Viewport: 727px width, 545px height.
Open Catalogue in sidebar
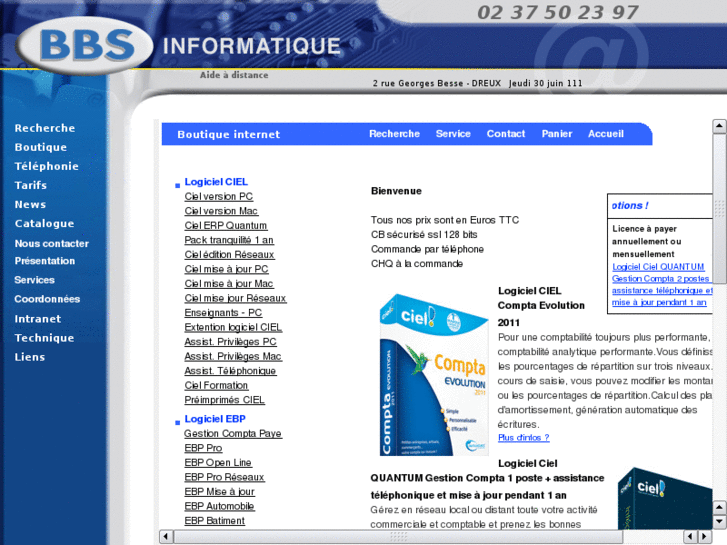pos(44,223)
